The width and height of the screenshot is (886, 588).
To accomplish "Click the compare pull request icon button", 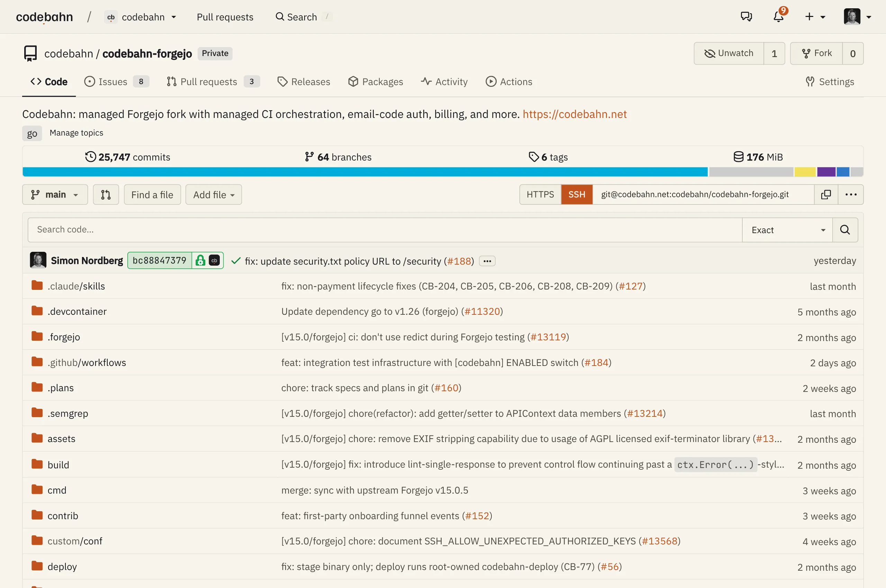I will (106, 195).
